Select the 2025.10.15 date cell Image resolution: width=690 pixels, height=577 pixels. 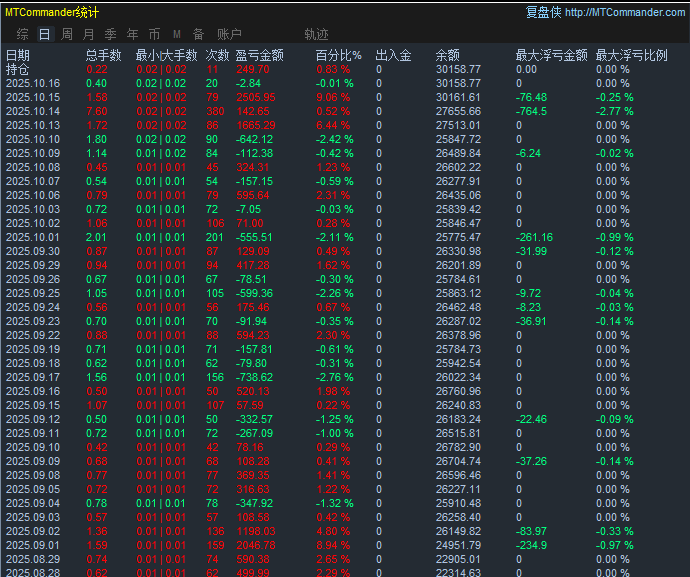coord(33,97)
